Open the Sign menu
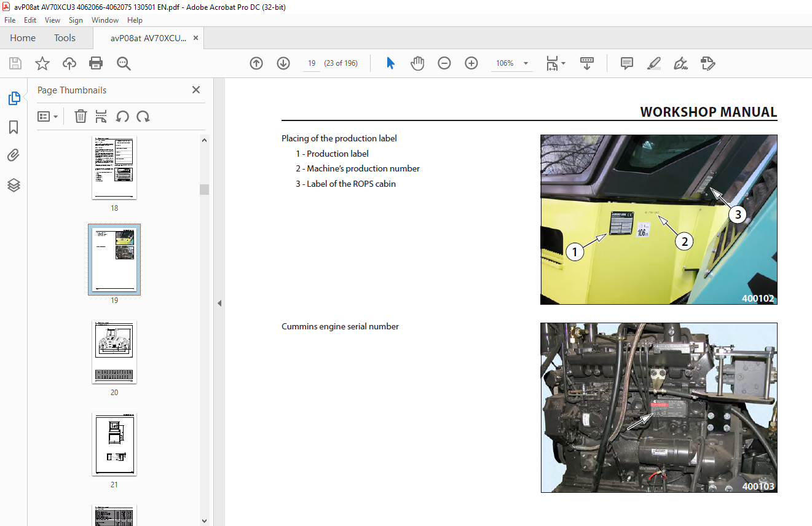This screenshot has width=812, height=526. tap(76, 20)
